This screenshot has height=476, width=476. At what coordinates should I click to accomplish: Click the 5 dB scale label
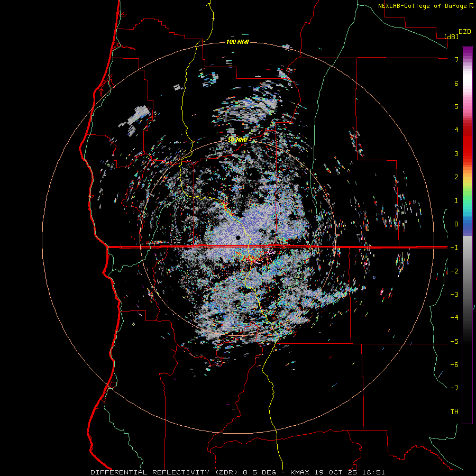pyautogui.click(x=456, y=106)
